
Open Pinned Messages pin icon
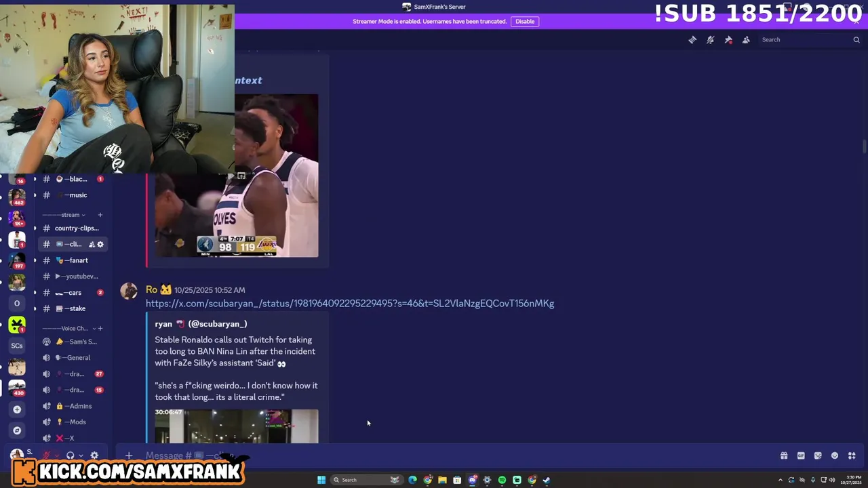coord(728,40)
